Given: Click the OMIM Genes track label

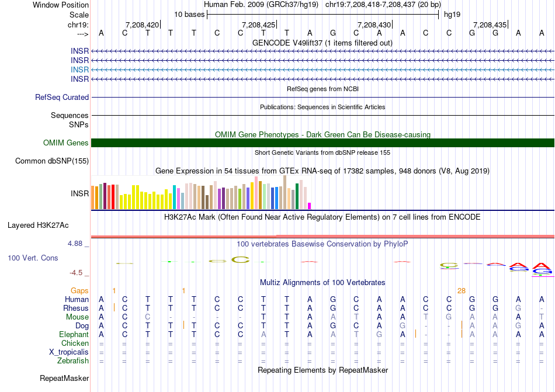Looking at the screenshot, I should pyautogui.click(x=66, y=143).
